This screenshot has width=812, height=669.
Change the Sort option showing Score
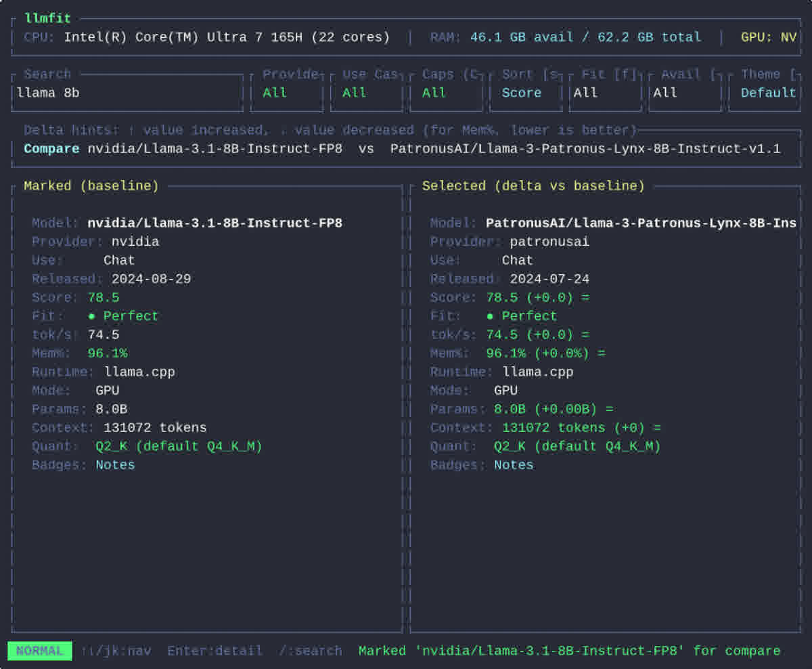(x=526, y=93)
